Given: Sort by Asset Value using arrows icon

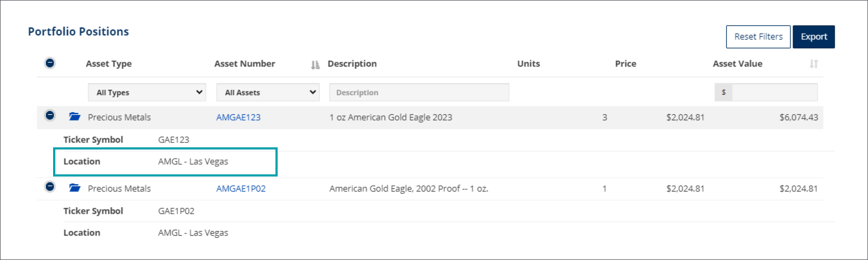Looking at the screenshot, I should coord(813,64).
